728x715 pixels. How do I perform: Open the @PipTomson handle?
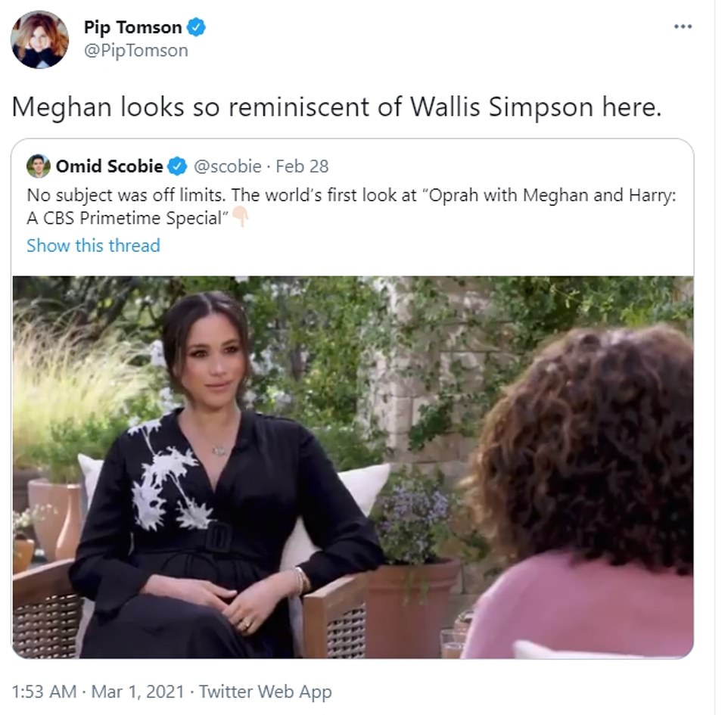coord(136,50)
